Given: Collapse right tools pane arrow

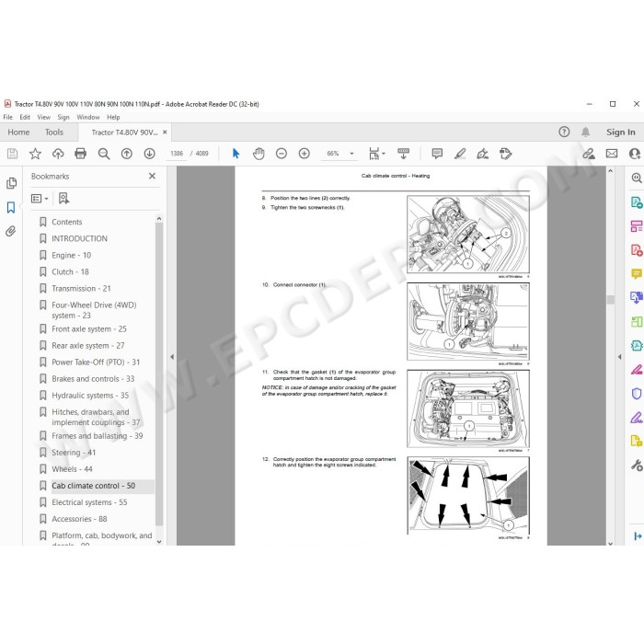Looking at the screenshot, I should pyautogui.click(x=619, y=357).
